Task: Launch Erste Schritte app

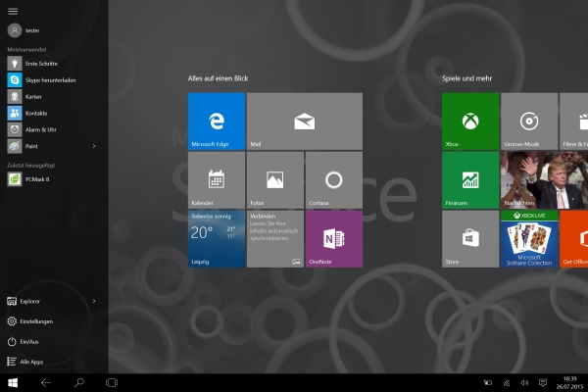Action: pyautogui.click(x=32, y=64)
